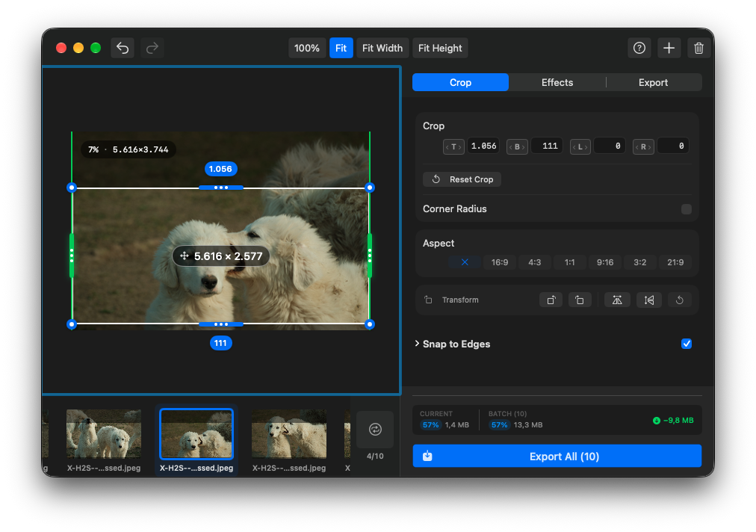Switch to the Export tab

pos(654,82)
